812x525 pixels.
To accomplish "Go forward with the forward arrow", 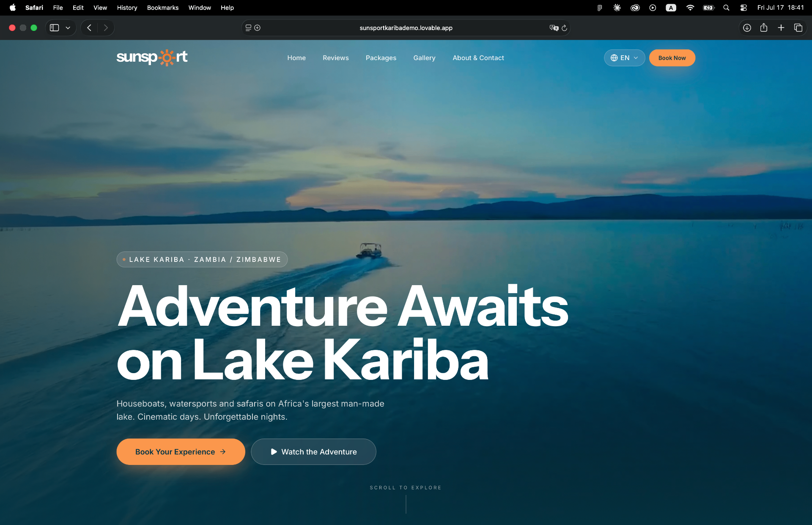I will [106, 28].
